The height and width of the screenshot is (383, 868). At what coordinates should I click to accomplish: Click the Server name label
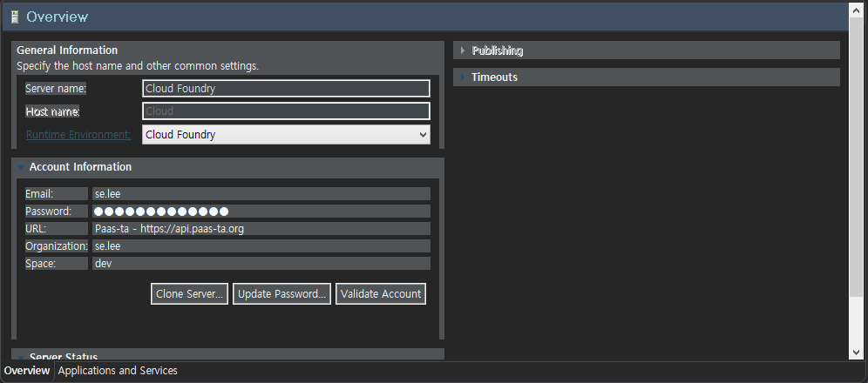tap(56, 89)
